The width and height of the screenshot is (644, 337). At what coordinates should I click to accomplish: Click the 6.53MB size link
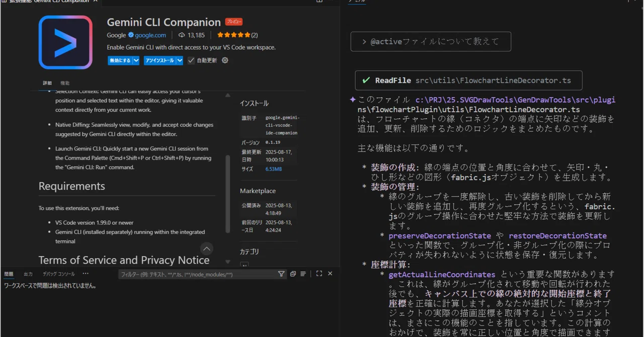pos(274,169)
